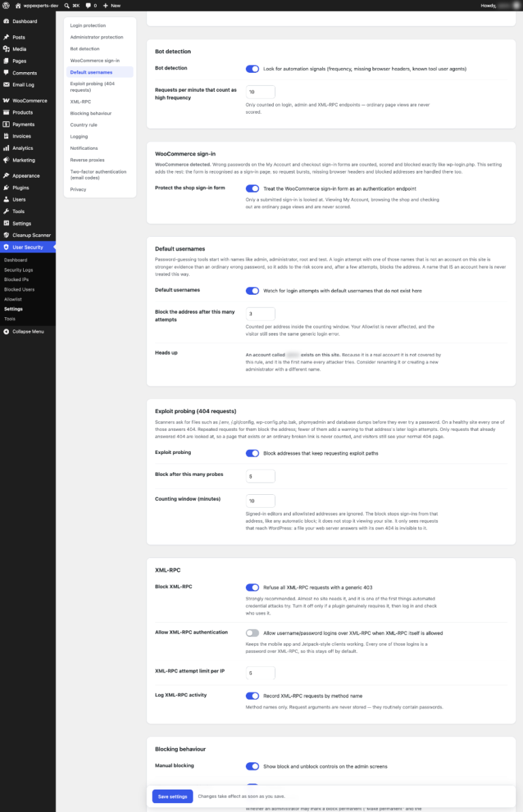This screenshot has height=812, width=523.
Task: Click the User Security shield icon
Action: tap(6, 247)
